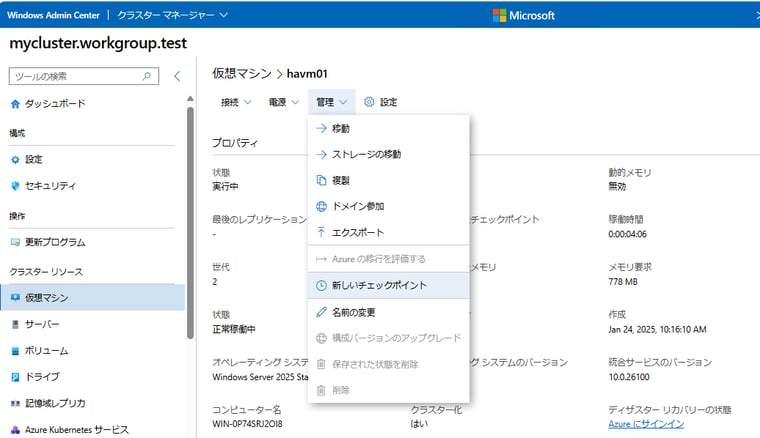760x438 pixels.
Task: Click the VM toolbar 設定 button label
Action: (388, 102)
